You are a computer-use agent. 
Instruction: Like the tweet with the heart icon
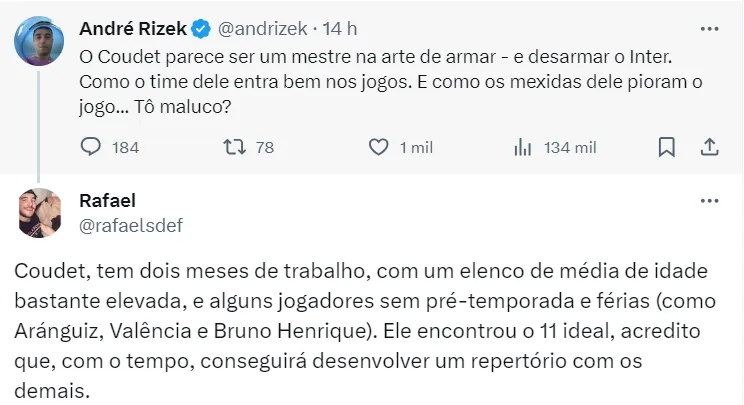click(x=379, y=147)
